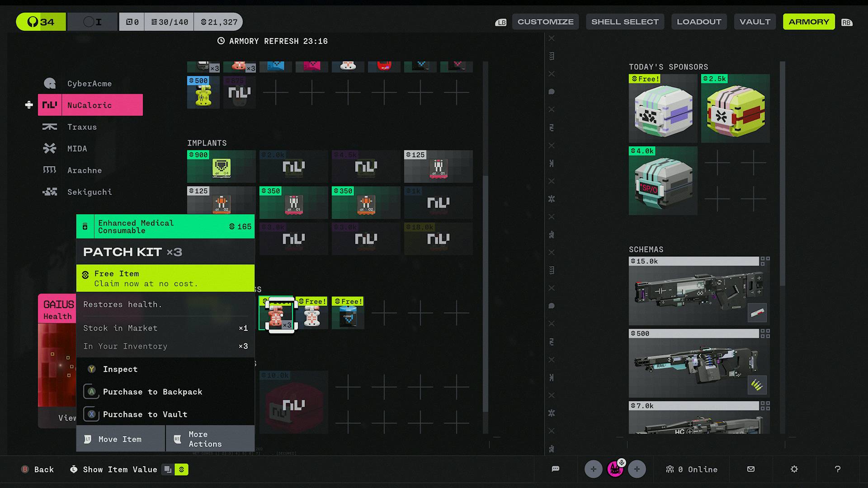Click your player avatar icon

[x=615, y=469]
